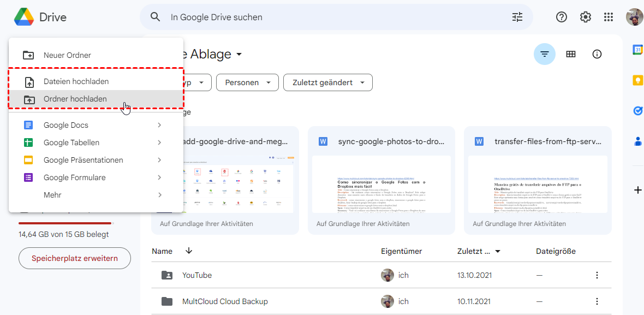Switch to grid layout view
The width and height of the screenshot is (644, 315).
[571, 54]
